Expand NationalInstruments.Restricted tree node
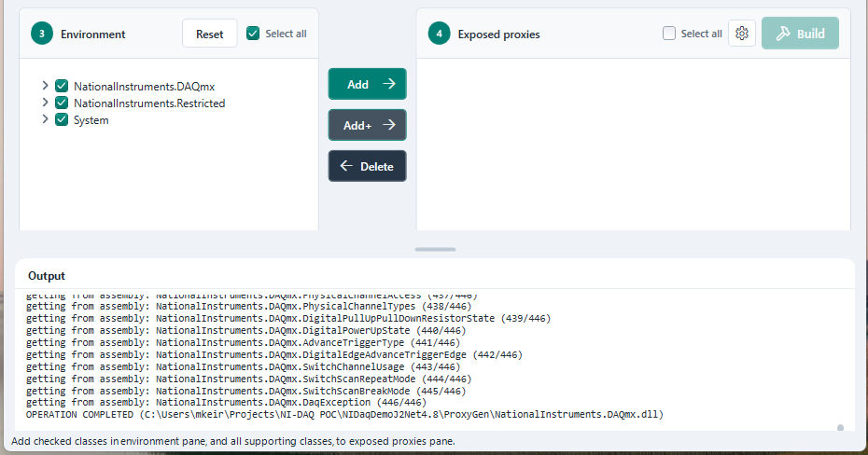 46,103
